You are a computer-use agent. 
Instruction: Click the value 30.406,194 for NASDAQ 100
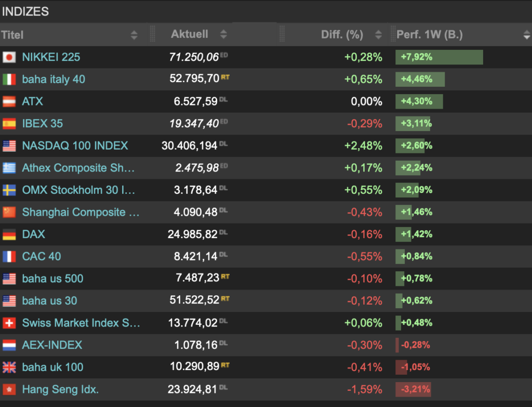pyautogui.click(x=189, y=146)
